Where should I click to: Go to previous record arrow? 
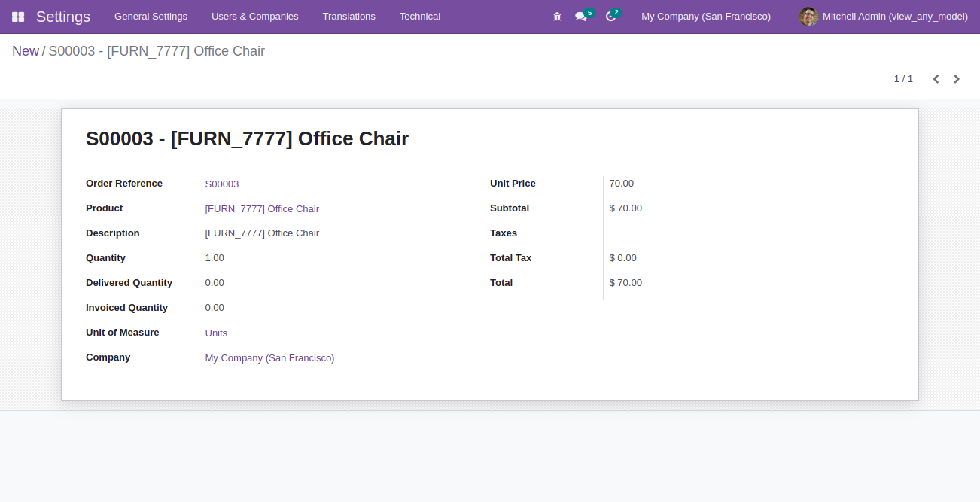(936, 79)
